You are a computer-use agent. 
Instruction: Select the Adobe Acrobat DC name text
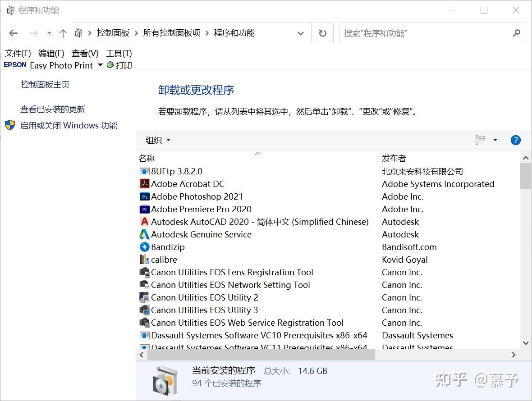pyautogui.click(x=188, y=184)
